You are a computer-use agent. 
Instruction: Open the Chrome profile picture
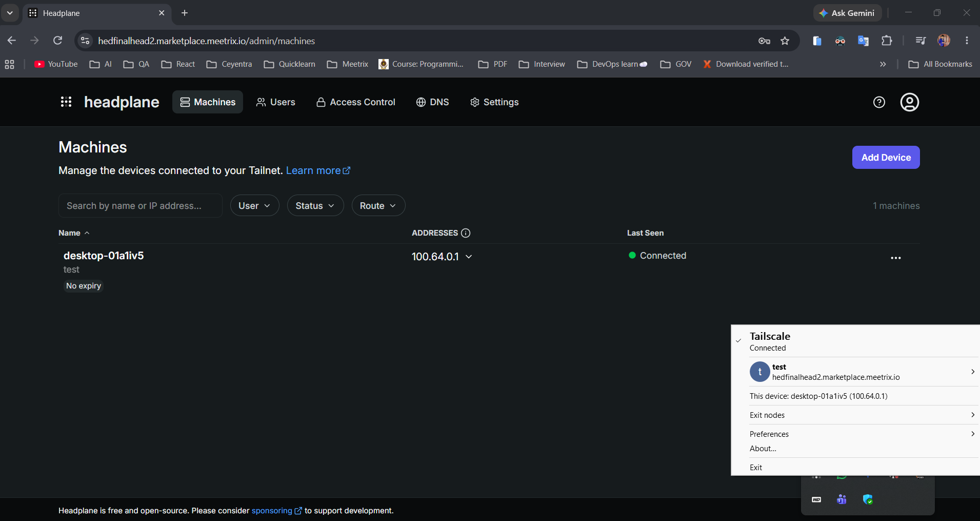[x=944, y=41]
